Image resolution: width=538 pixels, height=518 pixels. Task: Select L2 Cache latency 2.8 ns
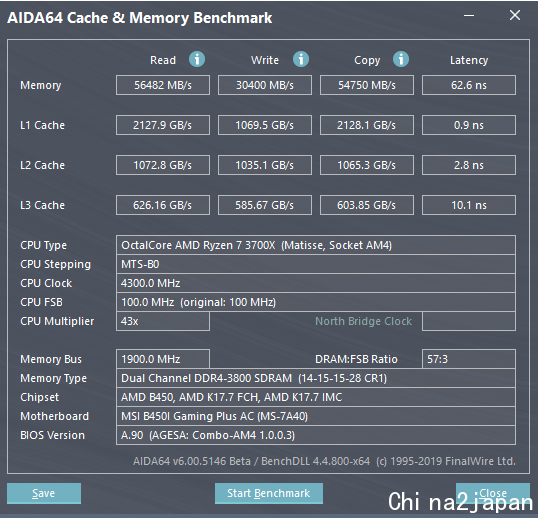click(x=469, y=165)
